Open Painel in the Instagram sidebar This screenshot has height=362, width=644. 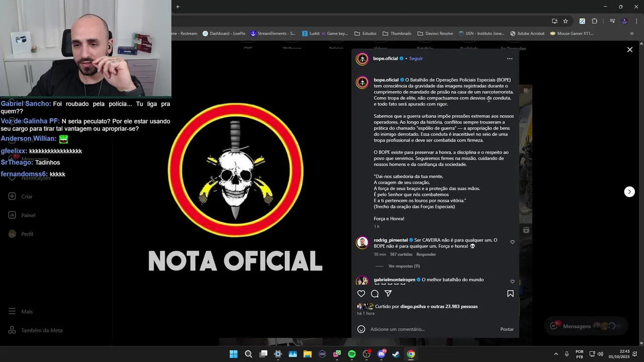tap(22, 215)
